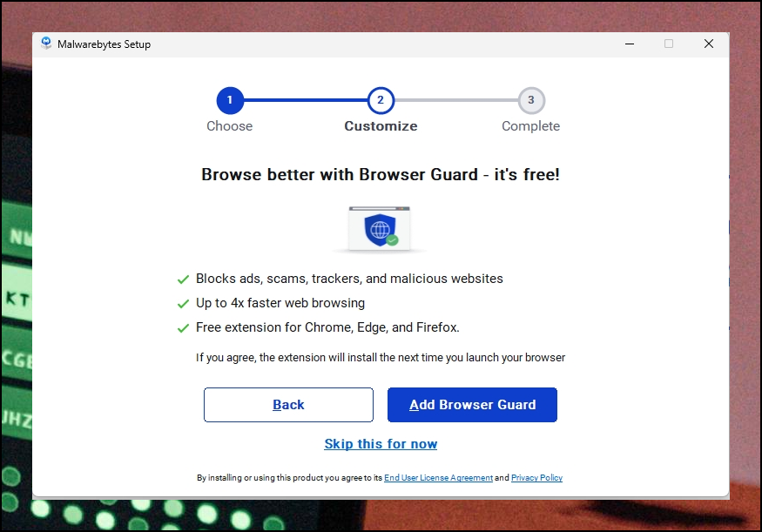Click the 'If you agree, the extension will install' note
The width and height of the screenshot is (762, 532).
click(x=381, y=358)
